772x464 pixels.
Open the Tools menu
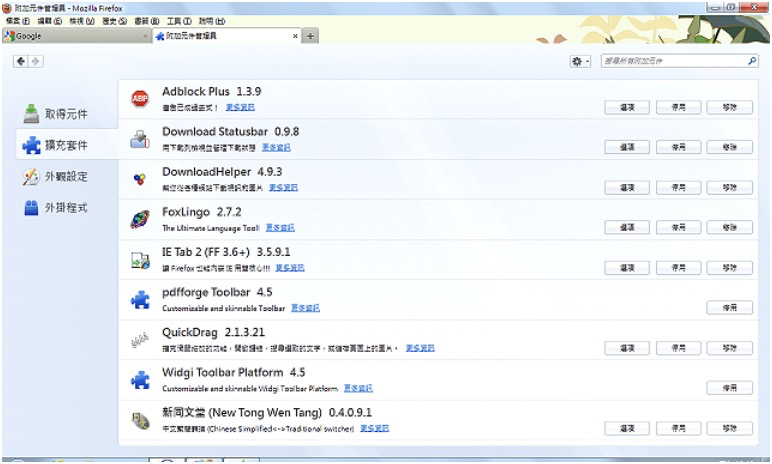tap(179, 21)
